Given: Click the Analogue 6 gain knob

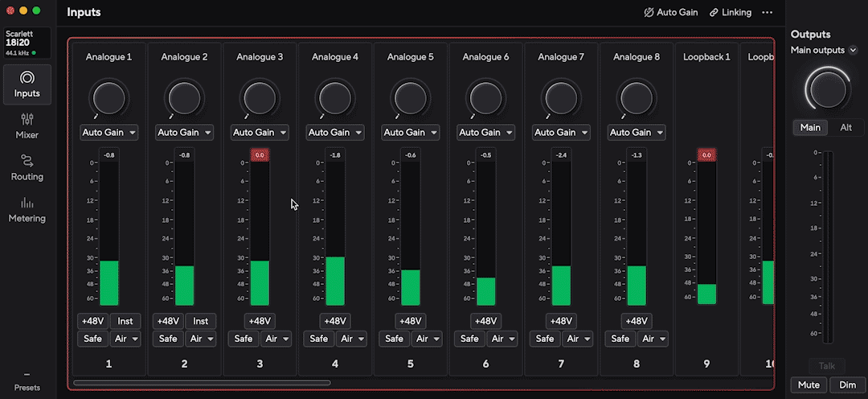Looking at the screenshot, I should 485,98.
